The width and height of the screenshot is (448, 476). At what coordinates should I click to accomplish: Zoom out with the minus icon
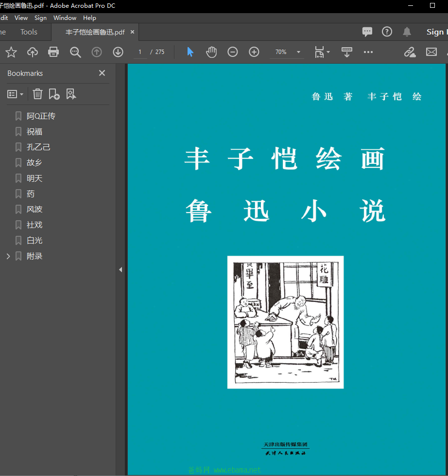point(233,52)
